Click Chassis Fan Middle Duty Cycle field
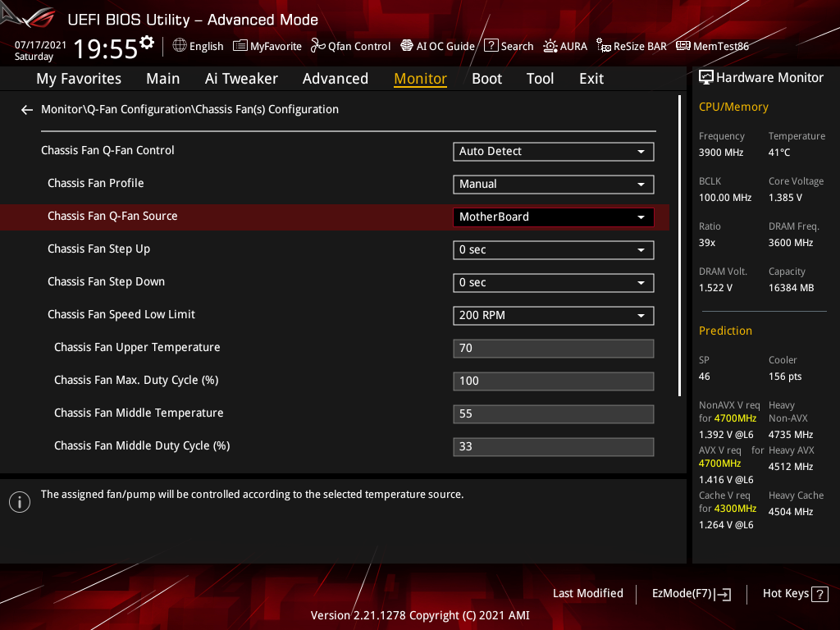Image resolution: width=840 pixels, height=630 pixels. [554, 447]
